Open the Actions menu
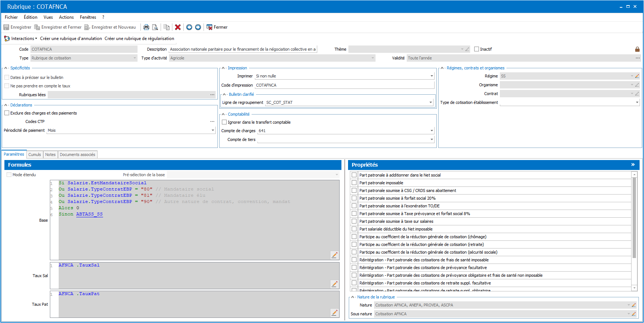Viewport: 644px width, 323px height. click(x=66, y=17)
